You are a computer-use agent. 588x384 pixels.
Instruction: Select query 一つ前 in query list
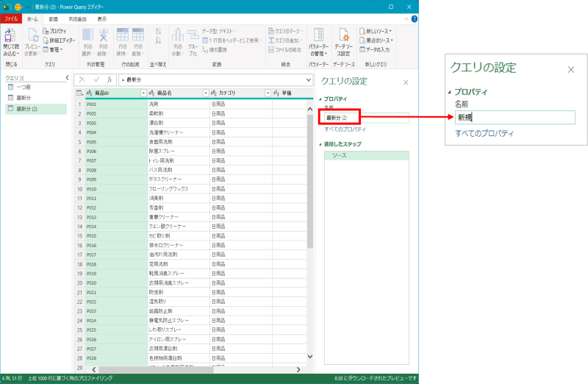coord(36,87)
